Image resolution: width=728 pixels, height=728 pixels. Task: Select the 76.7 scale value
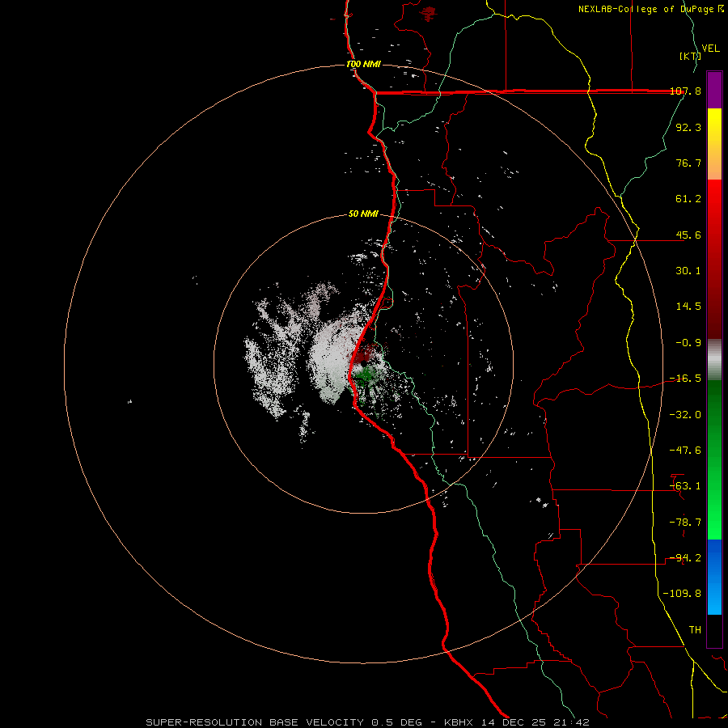[688, 163]
